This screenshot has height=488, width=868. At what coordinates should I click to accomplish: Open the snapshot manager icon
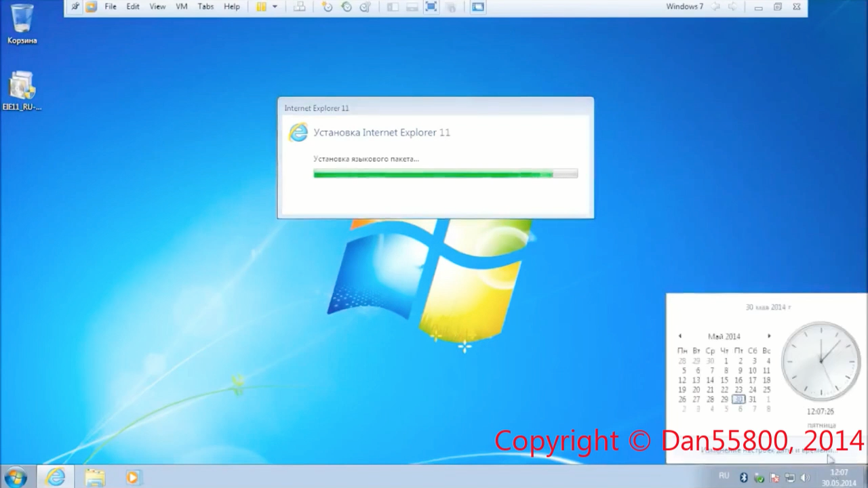point(365,7)
